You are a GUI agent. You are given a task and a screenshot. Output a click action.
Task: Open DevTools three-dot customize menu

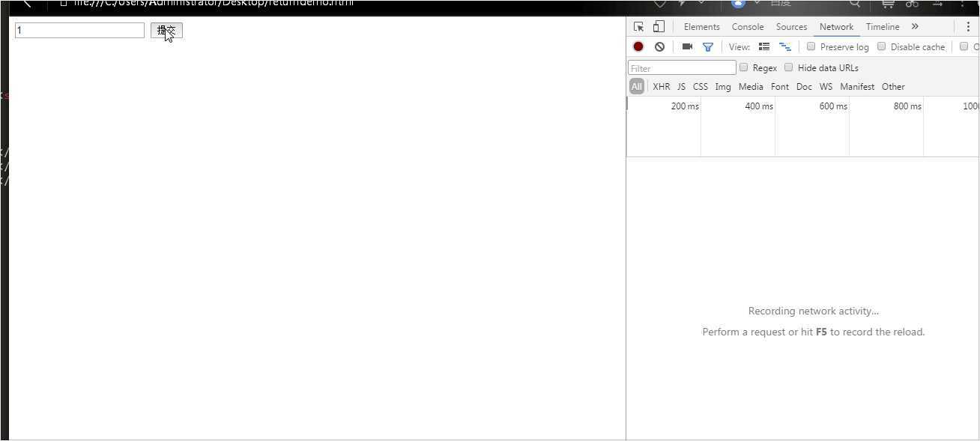(968, 27)
